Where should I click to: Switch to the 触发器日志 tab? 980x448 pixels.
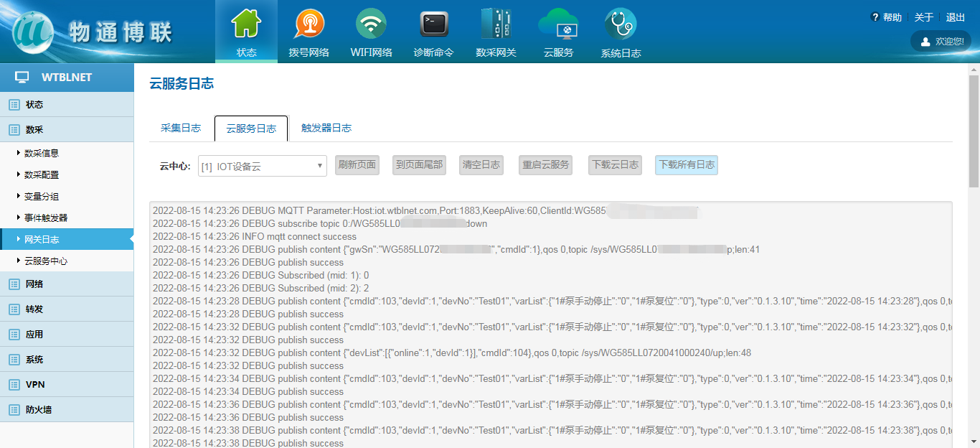pos(326,129)
